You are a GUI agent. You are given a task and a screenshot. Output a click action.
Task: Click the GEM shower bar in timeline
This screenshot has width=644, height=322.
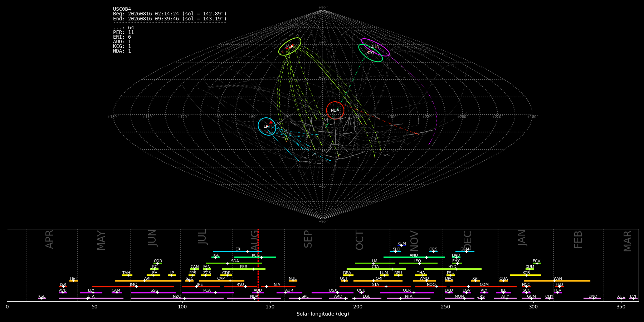465,252
